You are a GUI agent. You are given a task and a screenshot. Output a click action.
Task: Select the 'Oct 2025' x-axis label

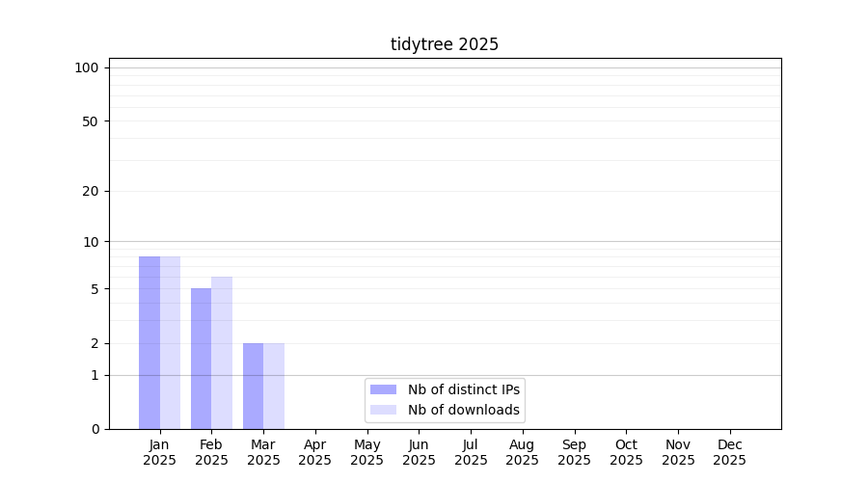coord(626,452)
